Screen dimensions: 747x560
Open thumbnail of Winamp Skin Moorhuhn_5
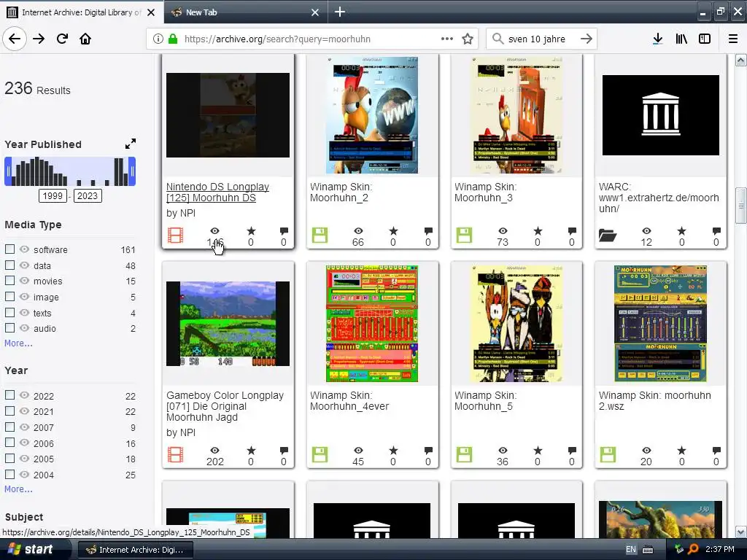516,324
